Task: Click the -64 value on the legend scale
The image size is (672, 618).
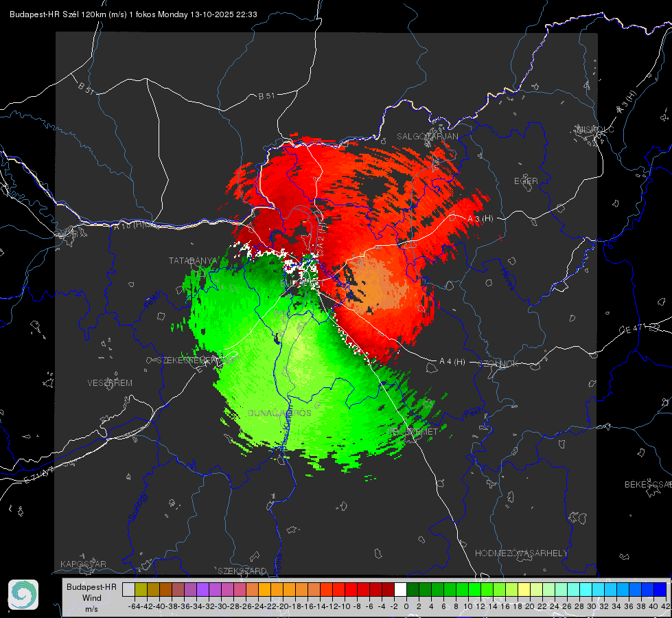Action: pyautogui.click(x=135, y=606)
